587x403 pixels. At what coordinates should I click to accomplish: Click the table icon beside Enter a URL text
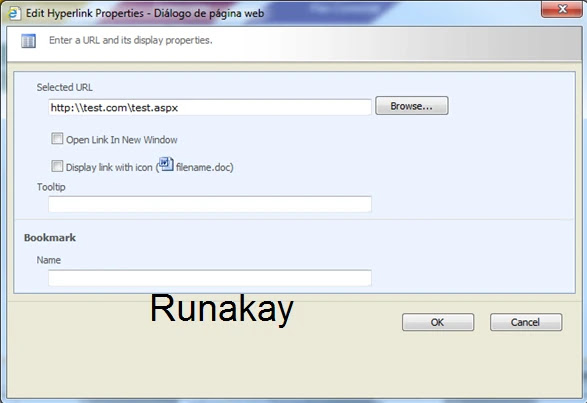click(28, 41)
